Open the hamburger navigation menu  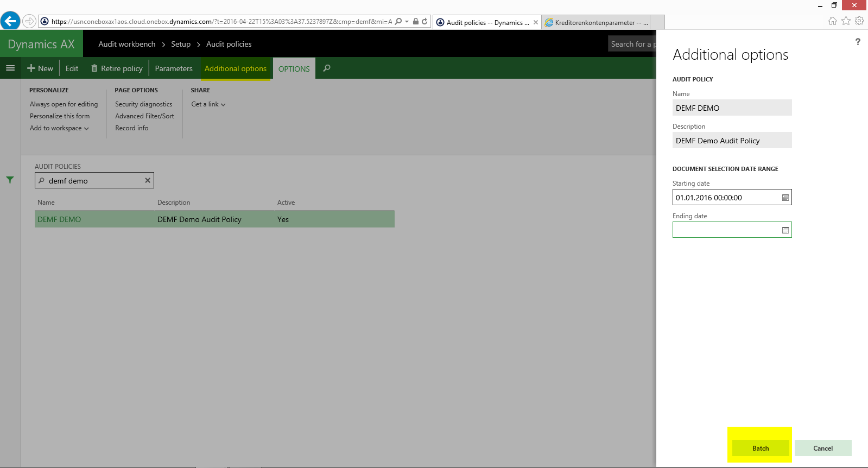(x=10, y=68)
